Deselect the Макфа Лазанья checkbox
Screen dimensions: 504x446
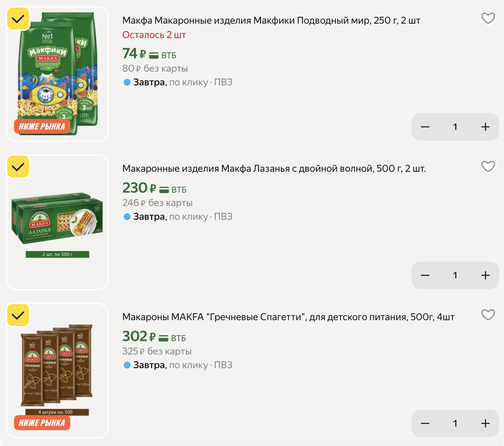point(18,167)
